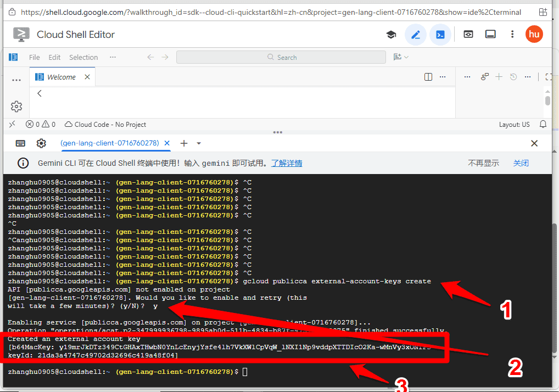Screen dimensions: 559x392
Task: Open the terminal keyboard icon
Action: (x=21, y=143)
